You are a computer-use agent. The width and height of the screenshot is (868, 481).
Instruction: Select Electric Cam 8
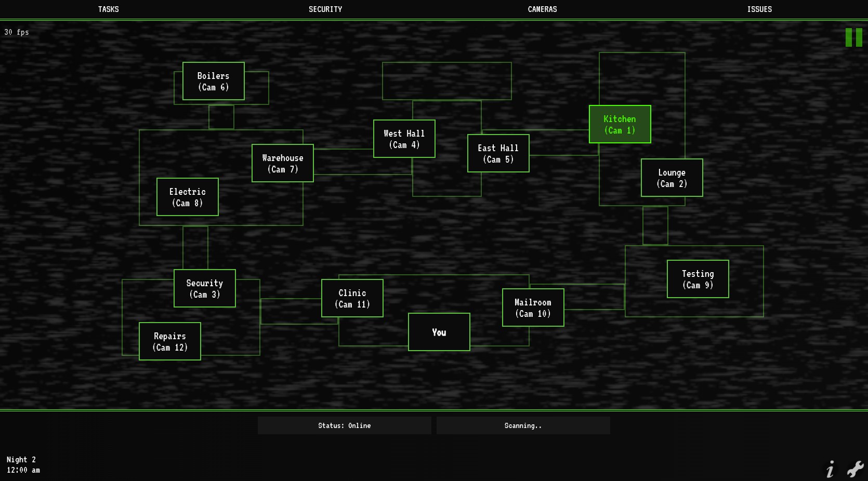click(x=187, y=197)
